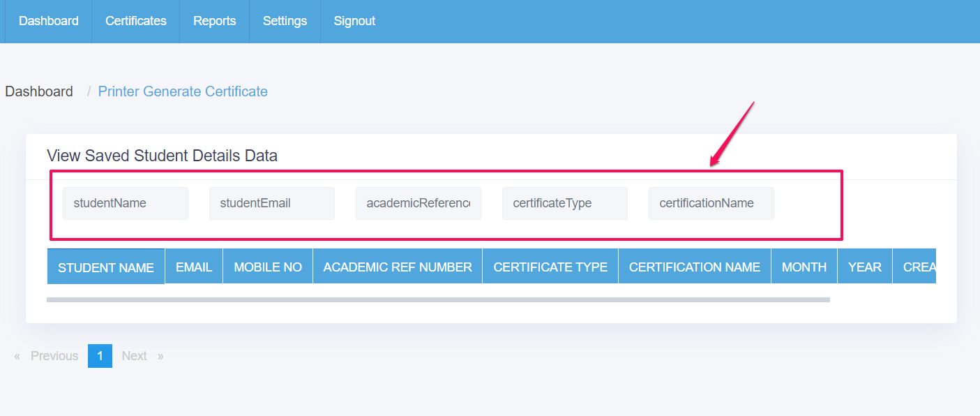
Task: Open Settings from the navigation bar
Action: [285, 21]
